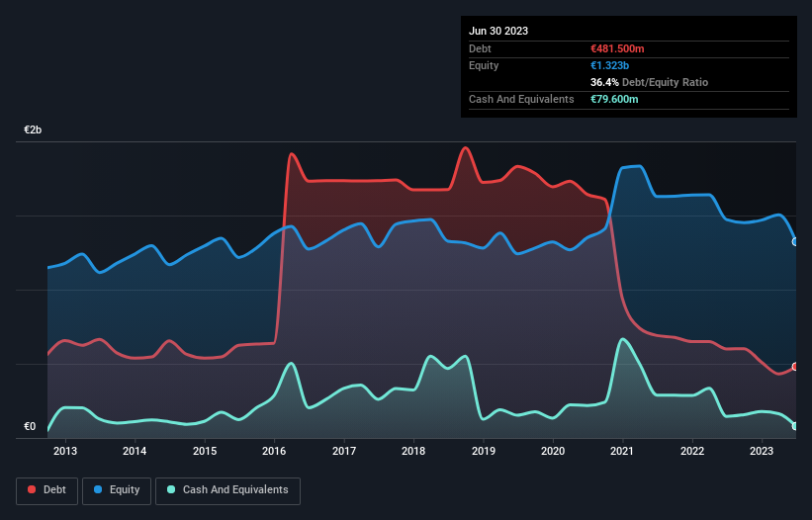The width and height of the screenshot is (812, 520).
Task: Click the 36.4% Debt/Equity Ratio text
Action: [x=649, y=82]
